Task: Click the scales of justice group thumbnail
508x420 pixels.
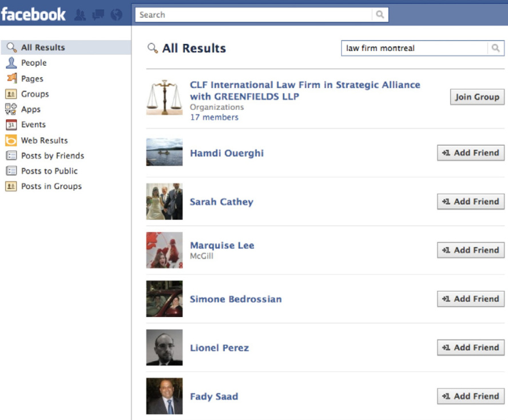Action: [164, 97]
